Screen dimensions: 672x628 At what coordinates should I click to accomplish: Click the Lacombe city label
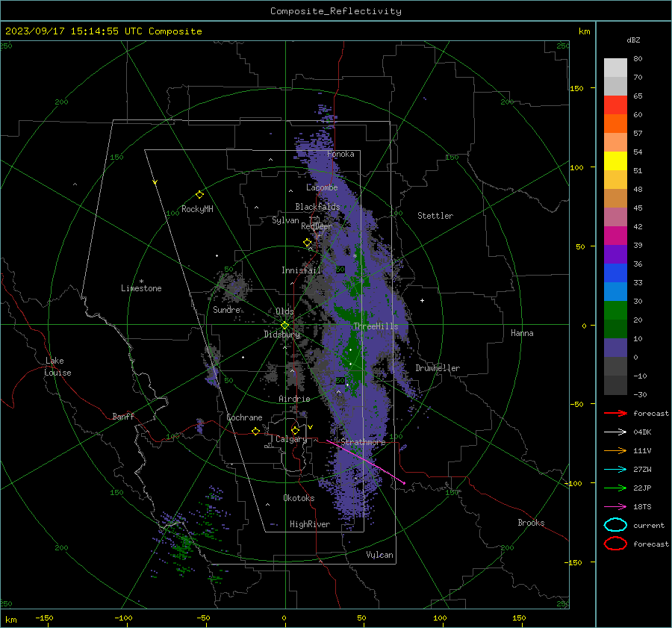pyautogui.click(x=322, y=187)
